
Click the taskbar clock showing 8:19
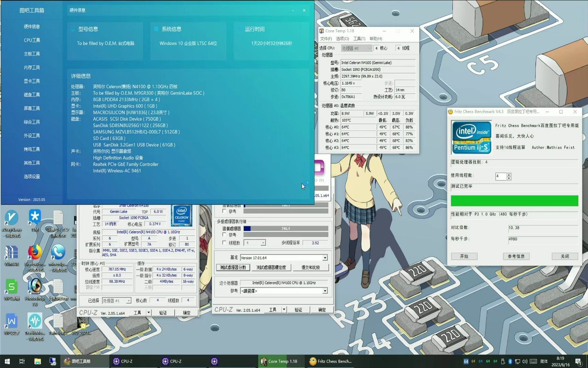point(560,361)
